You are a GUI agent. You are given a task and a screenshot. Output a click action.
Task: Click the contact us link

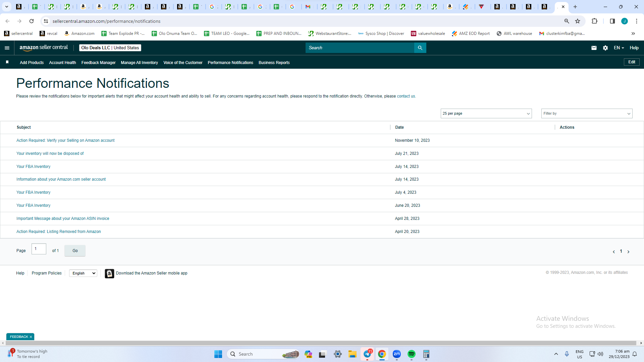(406, 96)
